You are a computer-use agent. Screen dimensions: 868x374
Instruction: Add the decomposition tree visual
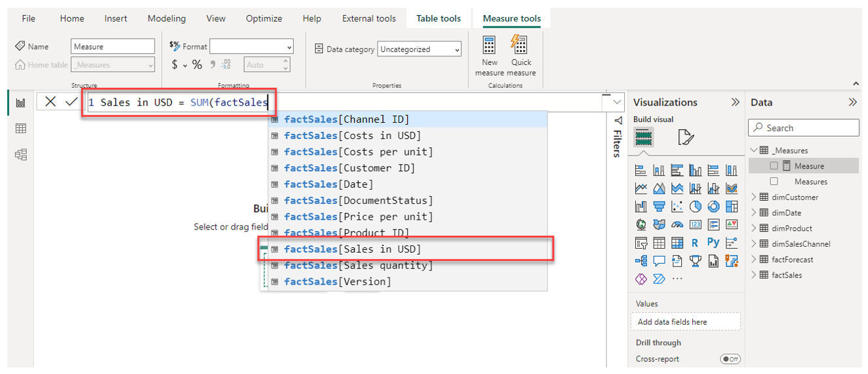[x=641, y=261]
